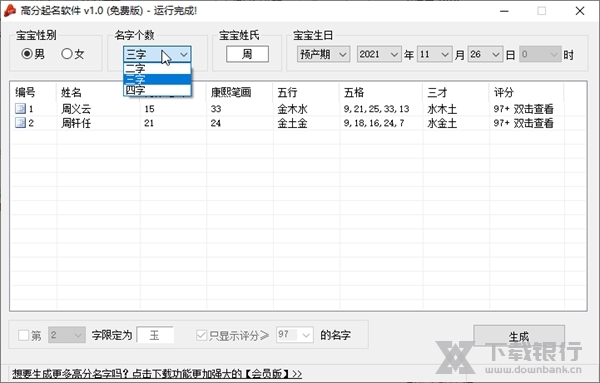Open the month dropdown showing 11
This screenshot has width=600, height=383.
pyautogui.click(x=434, y=54)
